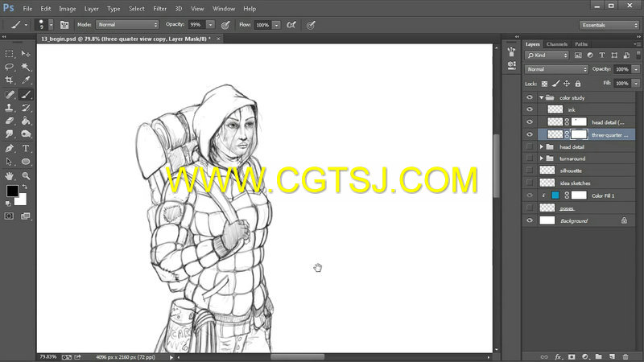Click the foreground color swatch
The height and width of the screenshot is (362, 644).
point(12,191)
